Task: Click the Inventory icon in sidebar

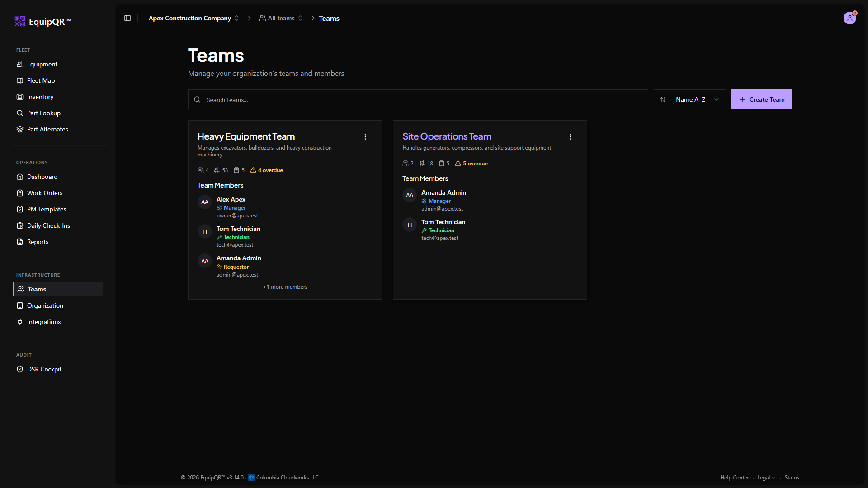Action: [x=20, y=97]
